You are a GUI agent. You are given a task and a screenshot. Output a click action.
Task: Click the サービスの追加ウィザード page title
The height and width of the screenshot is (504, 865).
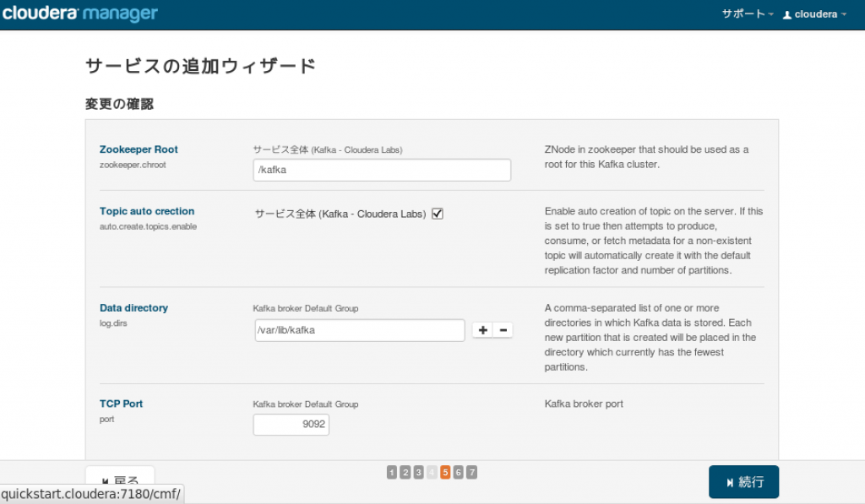(x=201, y=66)
